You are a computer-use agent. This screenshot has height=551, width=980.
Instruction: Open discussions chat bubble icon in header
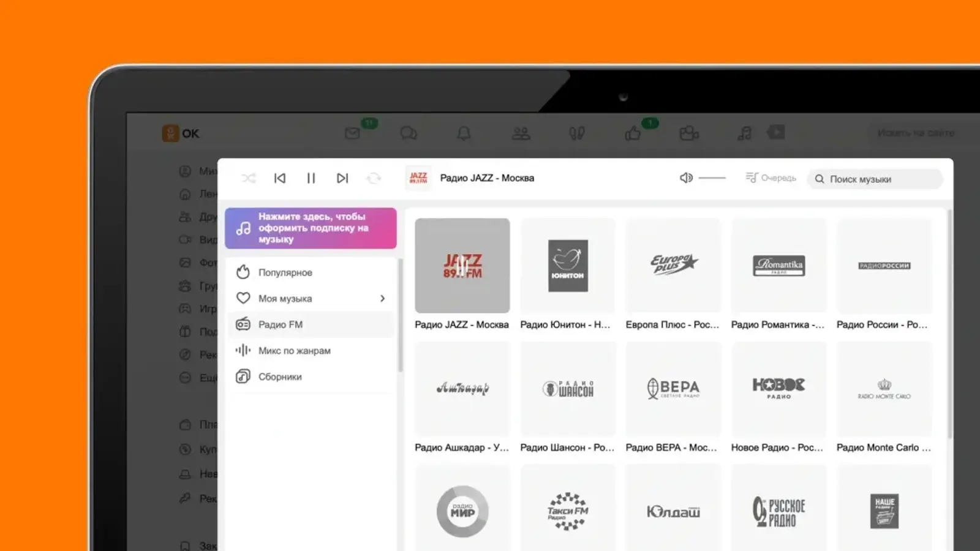pos(409,133)
